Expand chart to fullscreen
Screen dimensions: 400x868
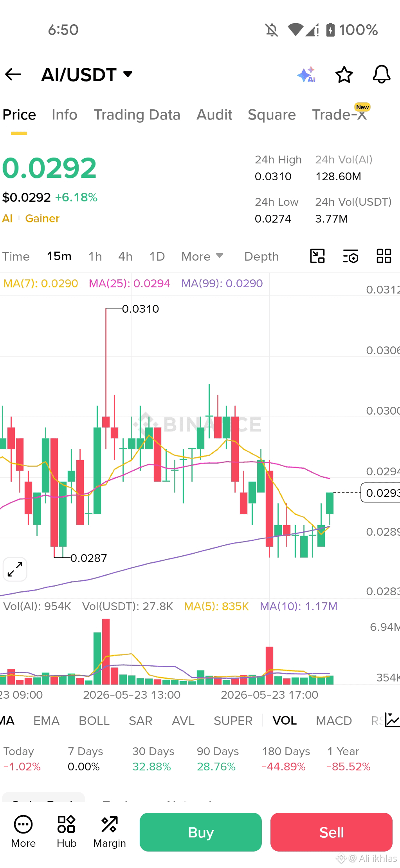click(15, 569)
